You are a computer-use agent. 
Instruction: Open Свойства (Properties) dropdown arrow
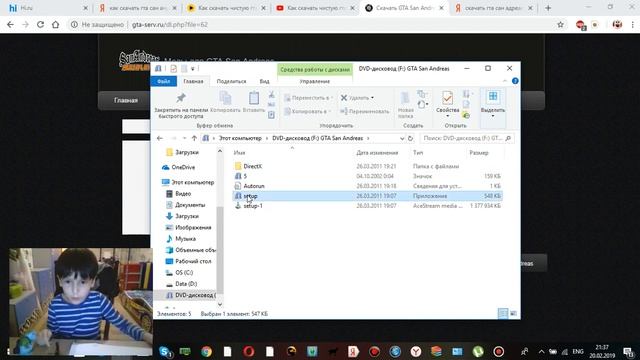tap(447, 116)
